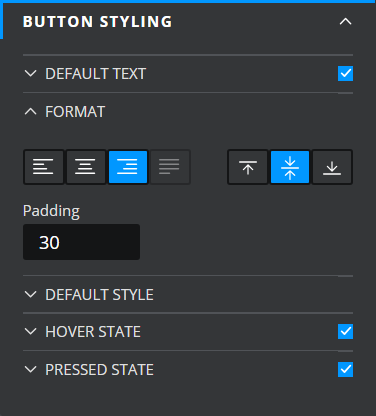Disable the Pressed State checkbox
Screen dimensions: 376x416
345,369
